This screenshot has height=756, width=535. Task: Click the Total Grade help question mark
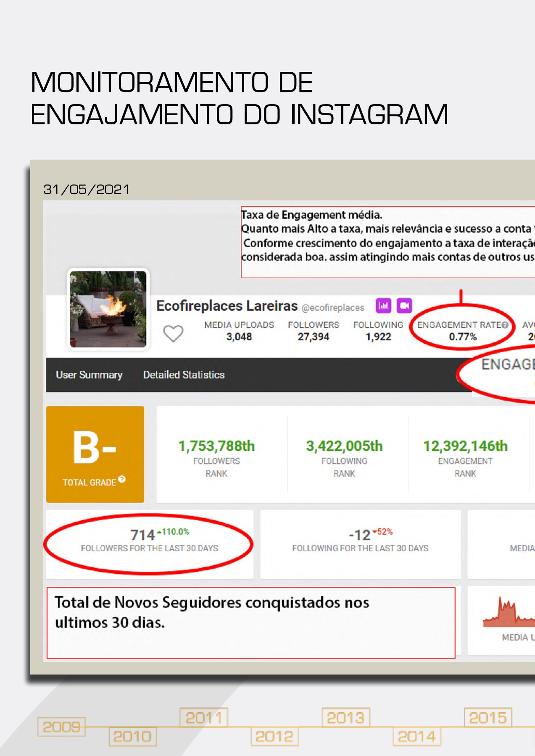pos(122,479)
